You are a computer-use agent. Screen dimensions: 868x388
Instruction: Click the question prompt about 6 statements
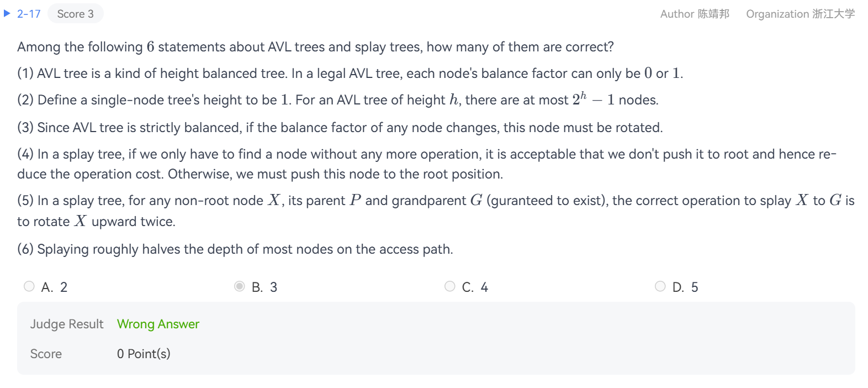click(315, 47)
